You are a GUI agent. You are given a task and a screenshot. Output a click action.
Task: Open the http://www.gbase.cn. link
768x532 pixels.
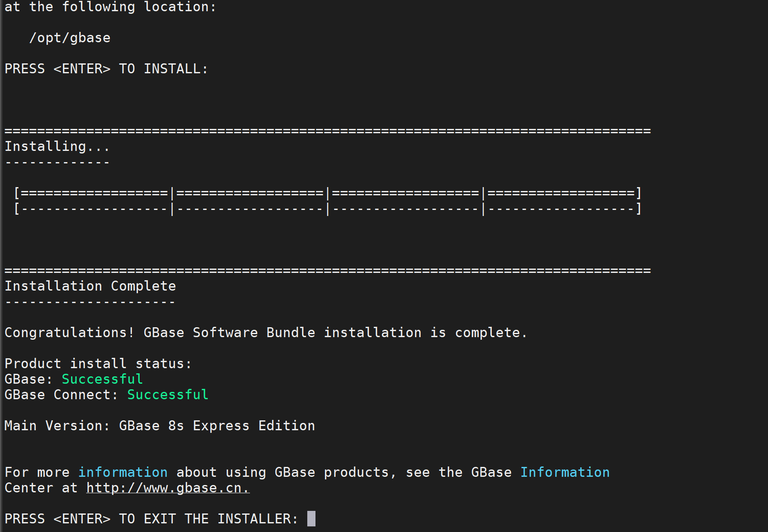tap(168, 488)
